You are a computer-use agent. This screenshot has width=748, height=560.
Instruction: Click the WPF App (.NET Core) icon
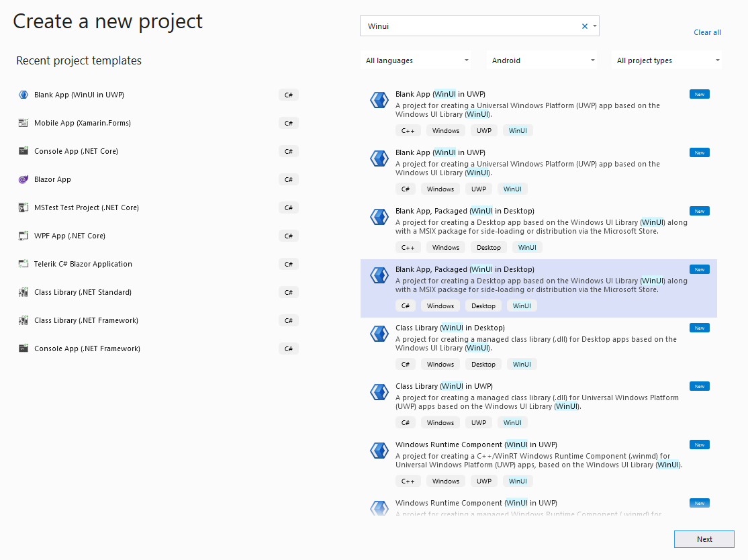pos(24,236)
